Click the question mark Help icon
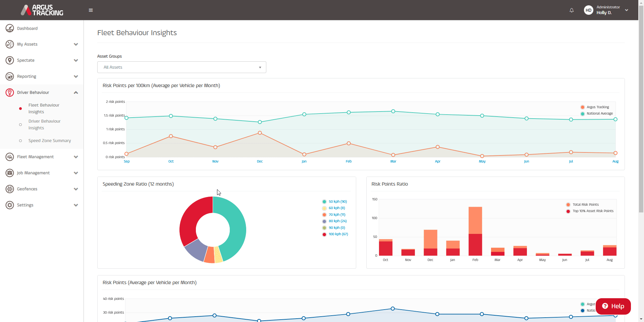This screenshot has width=644, height=322. coord(605,306)
